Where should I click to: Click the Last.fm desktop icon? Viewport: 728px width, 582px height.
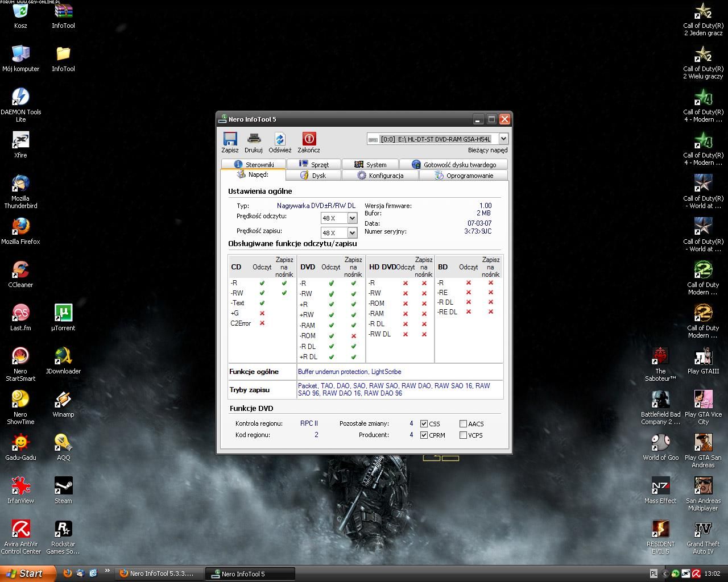point(20,313)
